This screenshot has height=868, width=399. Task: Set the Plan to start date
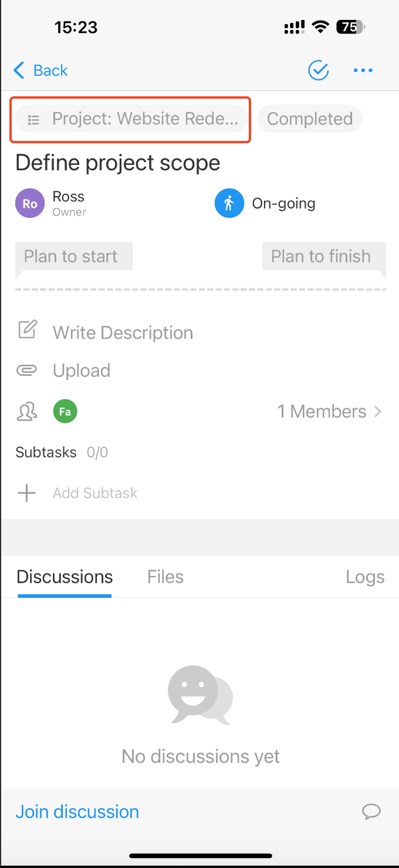(71, 257)
